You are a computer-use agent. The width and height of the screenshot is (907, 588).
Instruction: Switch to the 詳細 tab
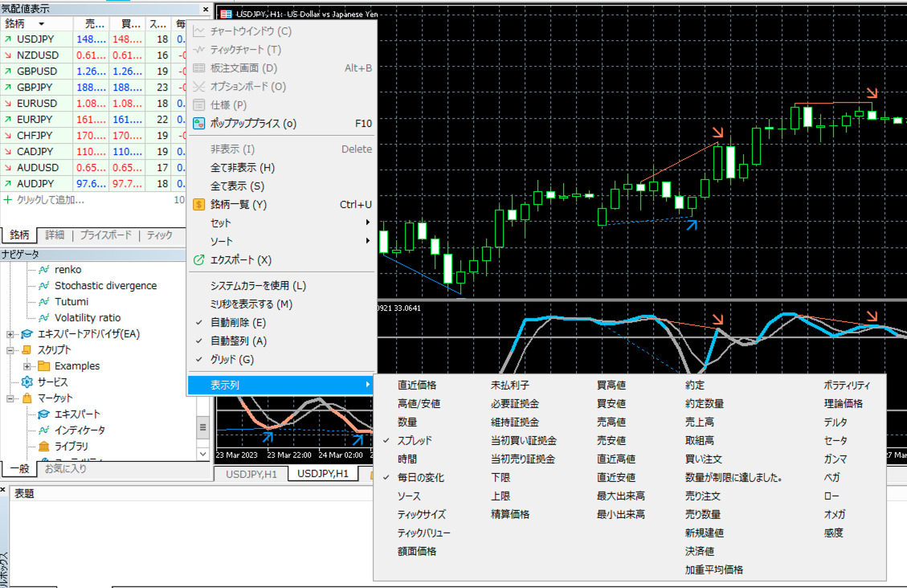click(x=55, y=235)
